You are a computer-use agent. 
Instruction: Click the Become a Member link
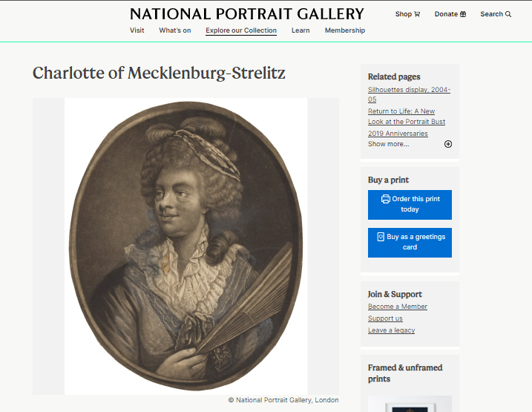point(398,307)
